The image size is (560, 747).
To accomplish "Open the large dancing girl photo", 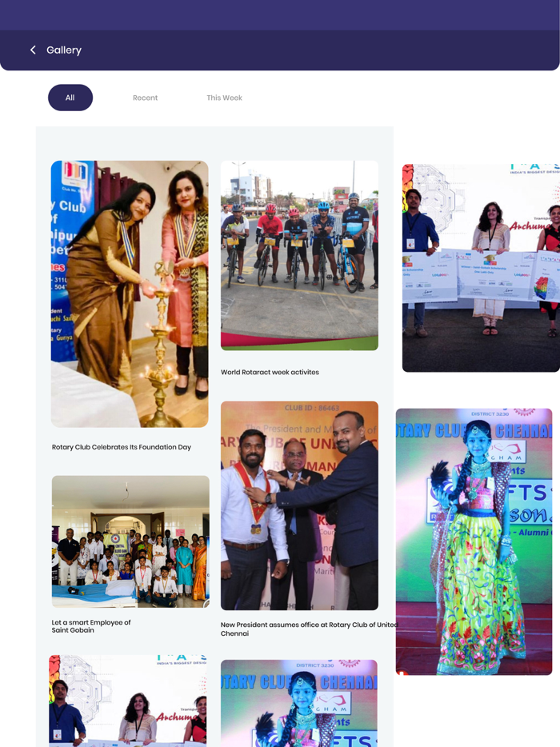I will click(474, 541).
